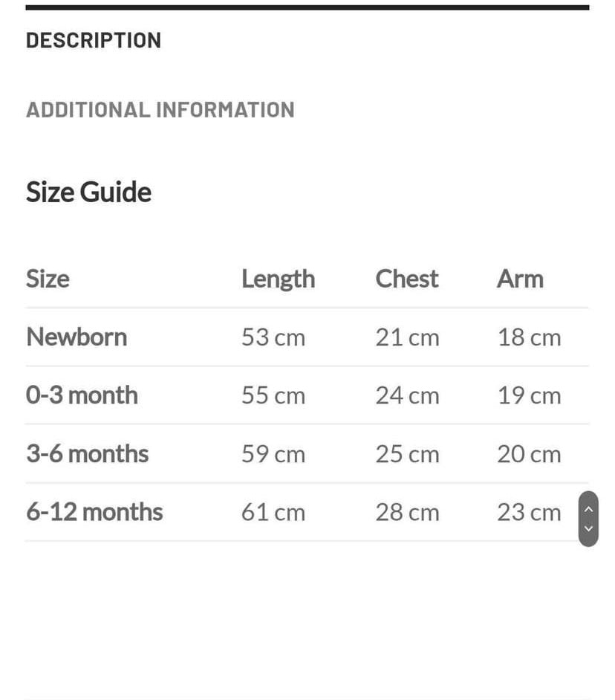Select the Length column header
Image resolution: width=615 pixels, height=700 pixels.
pos(278,279)
